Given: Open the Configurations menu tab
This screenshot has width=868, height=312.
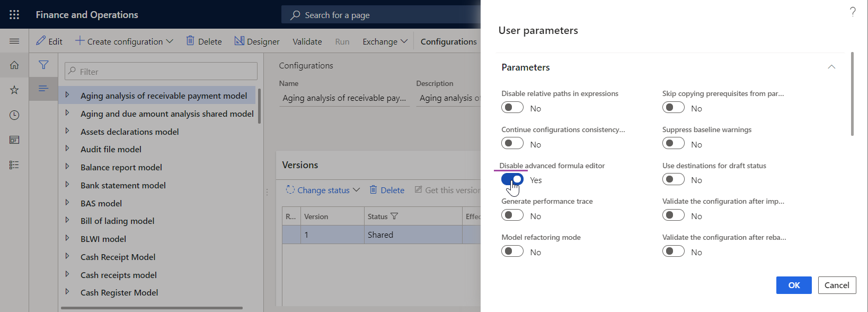Looking at the screenshot, I should click(x=449, y=41).
